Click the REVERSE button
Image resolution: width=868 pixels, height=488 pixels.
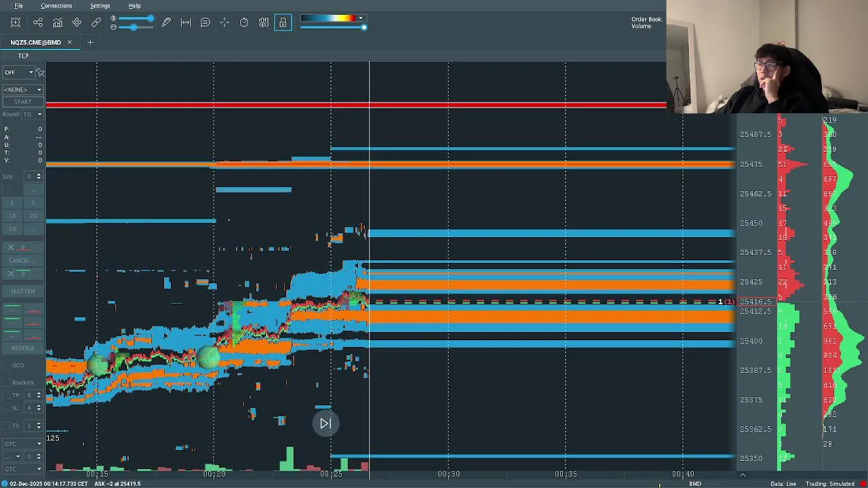(x=22, y=348)
